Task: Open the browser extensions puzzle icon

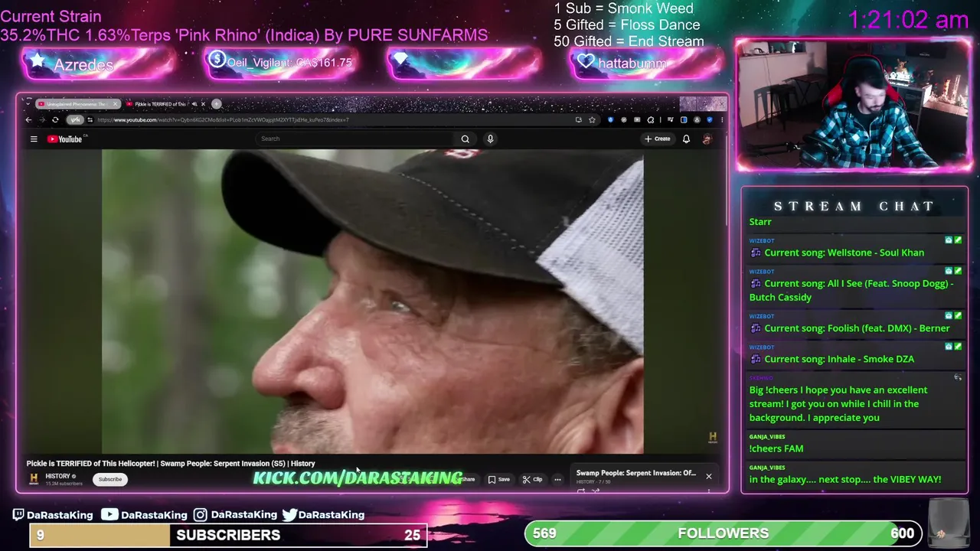Action: (650, 119)
